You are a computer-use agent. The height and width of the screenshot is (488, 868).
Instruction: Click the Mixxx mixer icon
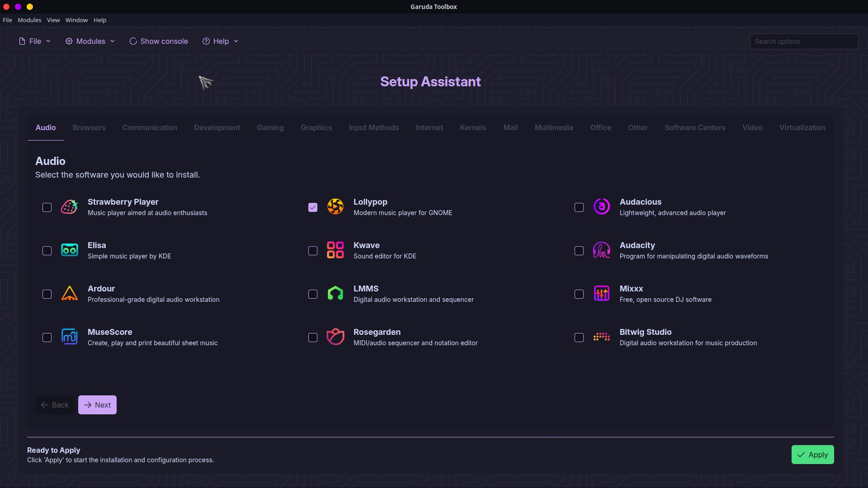(602, 294)
